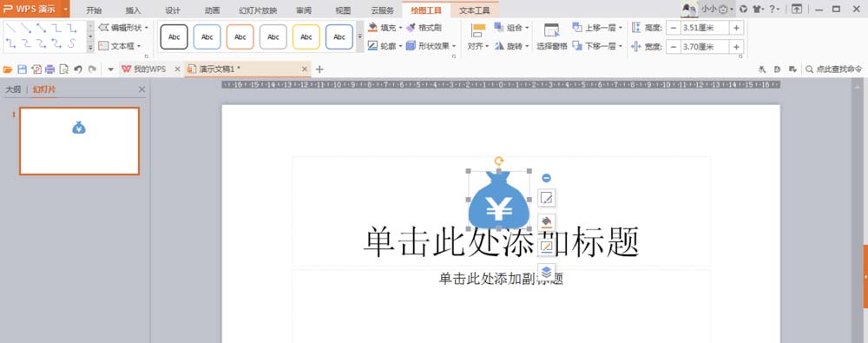Click the export to PDF icon
This screenshot has width=868, height=343.
tap(36, 69)
